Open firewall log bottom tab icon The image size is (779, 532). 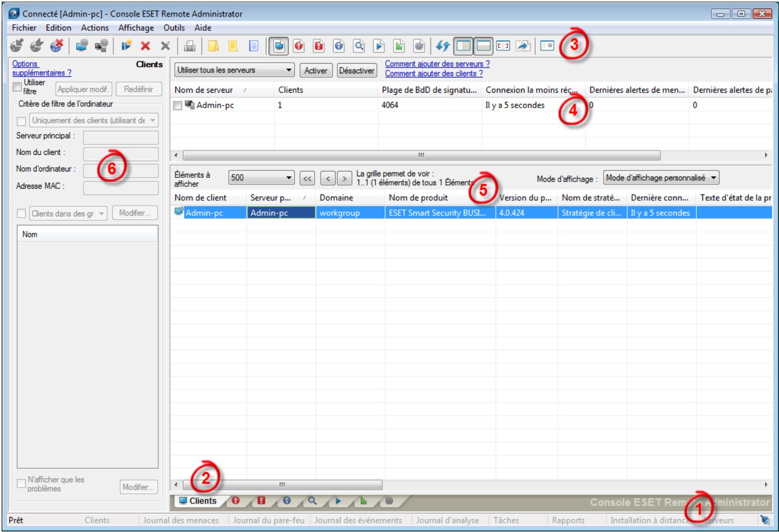[261, 501]
